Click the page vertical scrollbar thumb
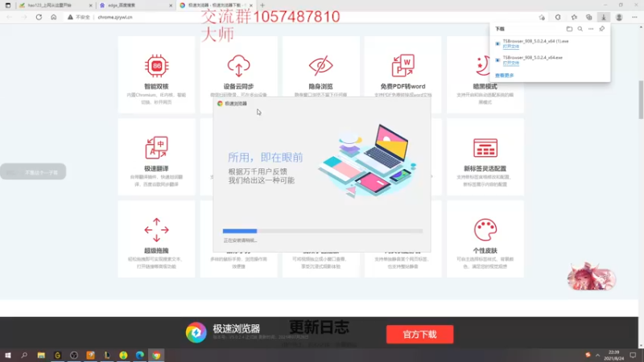Image resolution: width=644 pixels, height=362 pixels. coord(641,100)
